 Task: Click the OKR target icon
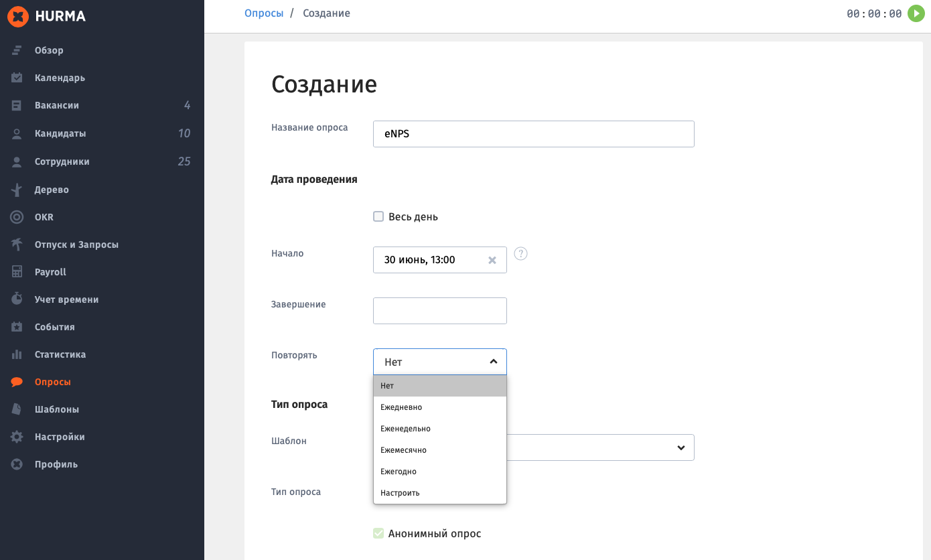(x=17, y=217)
